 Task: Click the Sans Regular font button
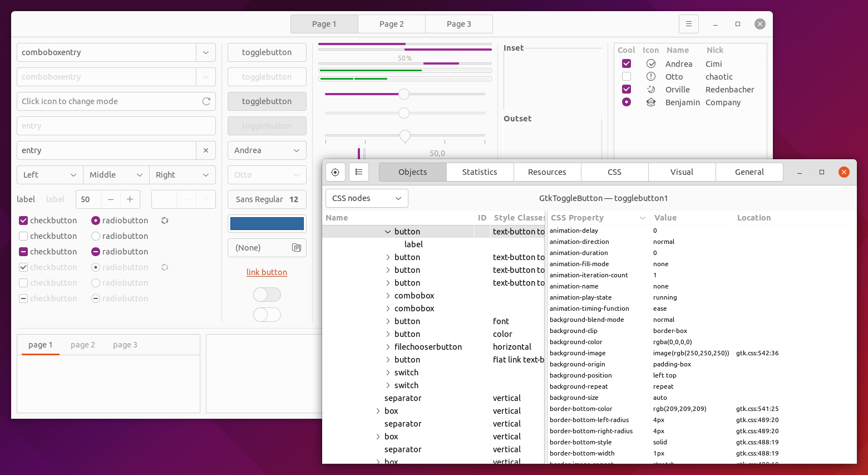[x=267, y=199]
